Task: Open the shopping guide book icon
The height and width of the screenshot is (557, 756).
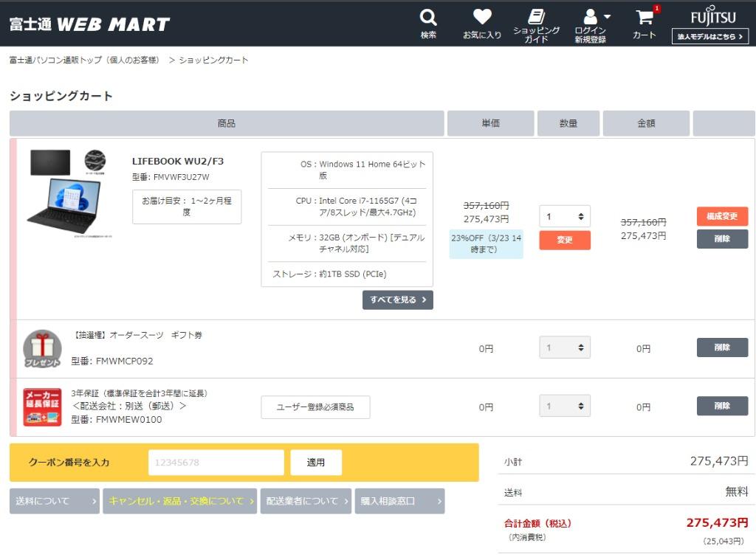Action: (x=537, y=17)
